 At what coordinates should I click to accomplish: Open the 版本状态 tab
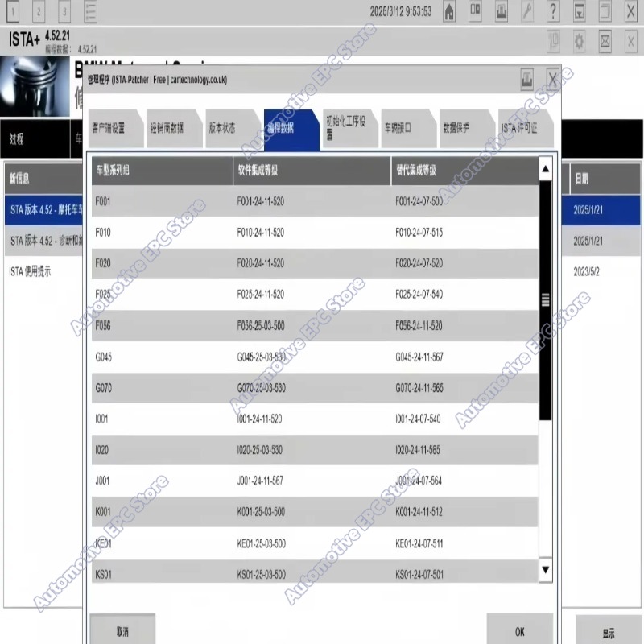pyautogui.click(x=233, y=128)
